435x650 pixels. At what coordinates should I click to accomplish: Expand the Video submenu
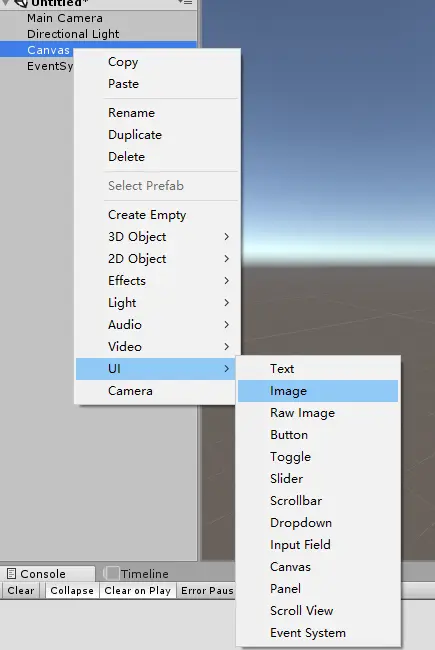156,347
